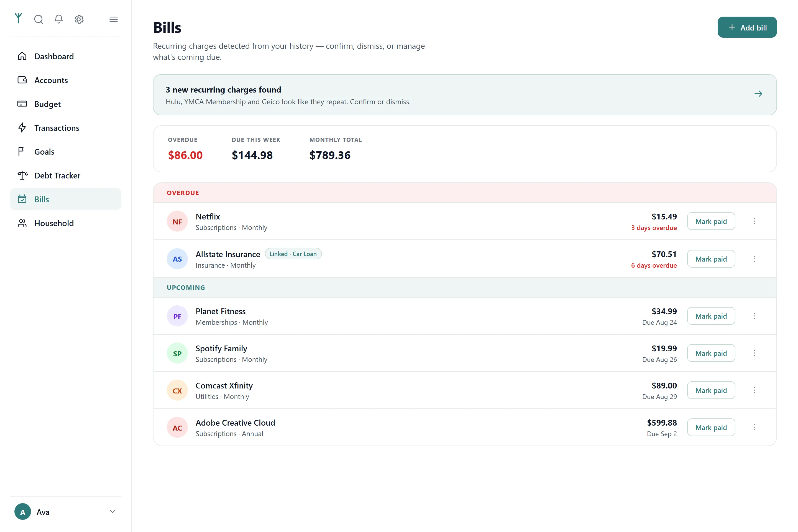Click the Transactions lightning icon
The height and width of the screenshot is (532, 798).
[x=22, y=127]
